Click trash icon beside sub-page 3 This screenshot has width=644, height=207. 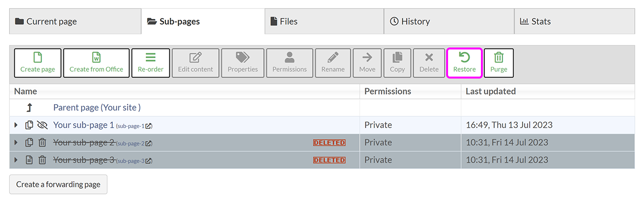click(x=42, y=160)
